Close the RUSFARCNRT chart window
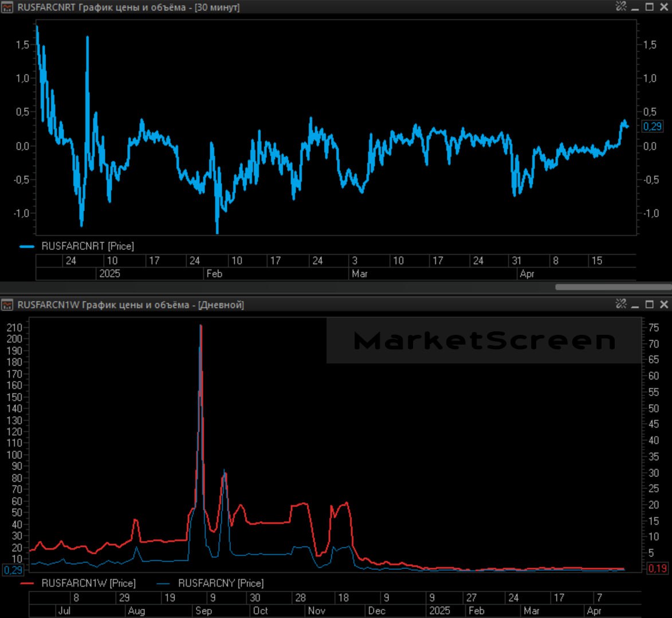Viewport: 672px width, 618px height. coord(664,7)
